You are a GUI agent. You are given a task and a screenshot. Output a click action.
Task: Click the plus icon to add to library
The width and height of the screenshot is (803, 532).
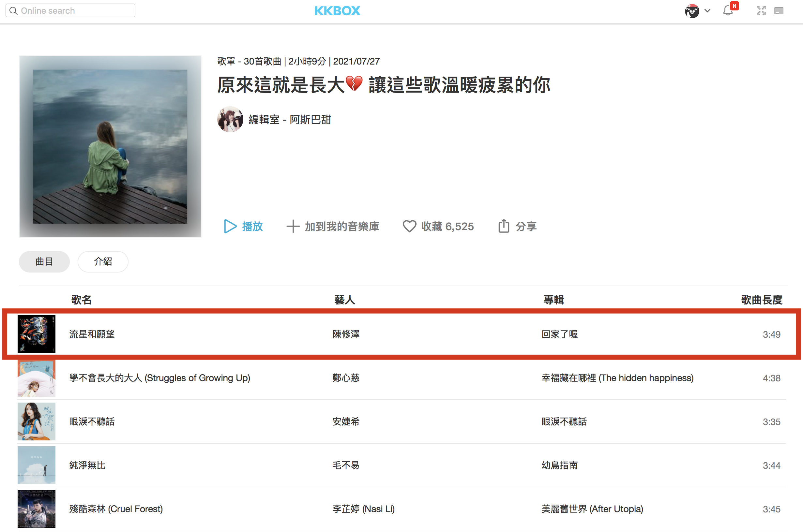(293, 226)
